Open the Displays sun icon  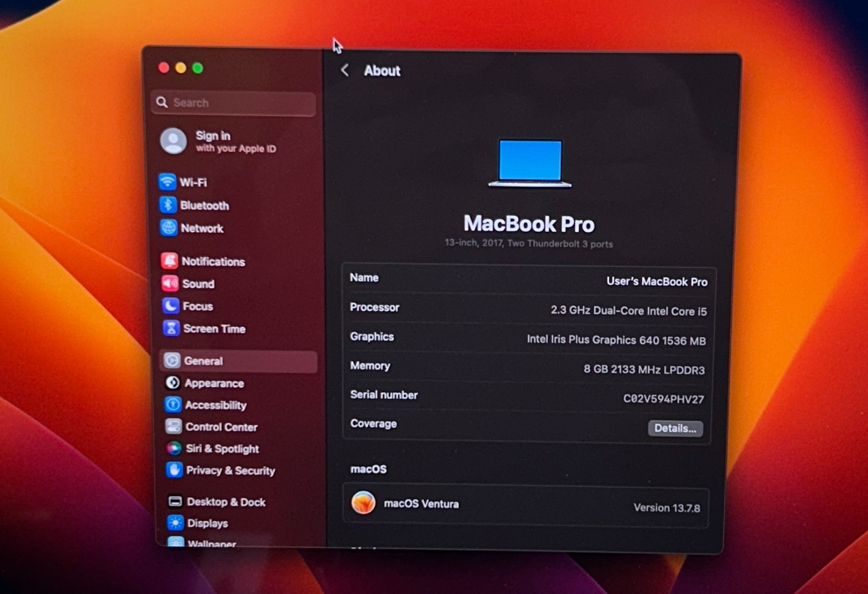click(176, 523)
